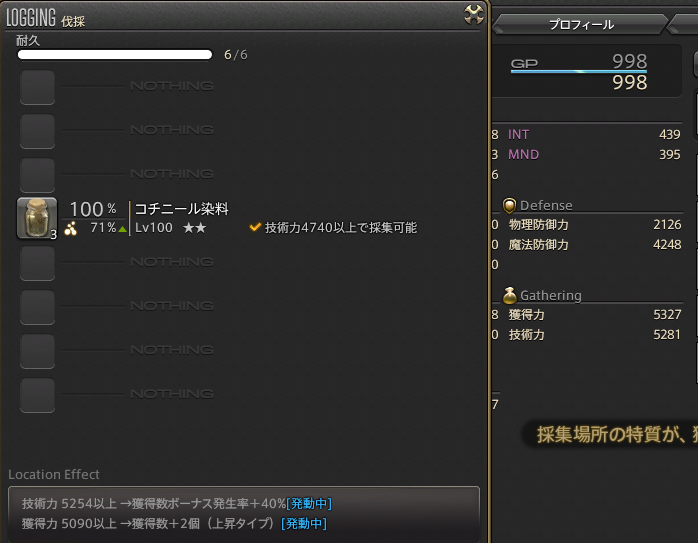
Task: Click the 獲得力 5327 stat row
Action: 594,315
